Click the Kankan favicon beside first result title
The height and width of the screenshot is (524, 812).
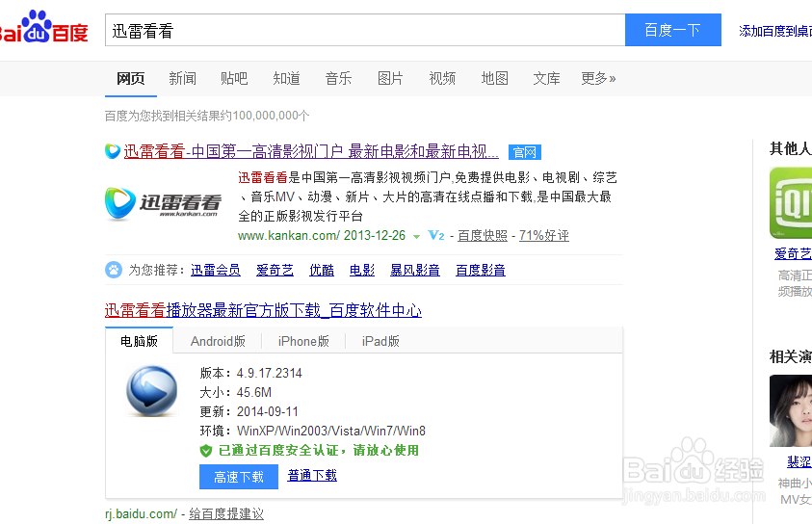(x=113, y=151)
